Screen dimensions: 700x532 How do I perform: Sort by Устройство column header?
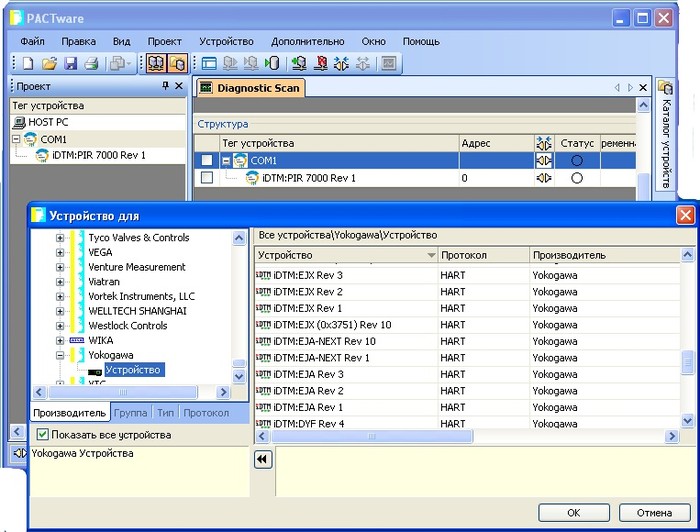click(346, 255)
